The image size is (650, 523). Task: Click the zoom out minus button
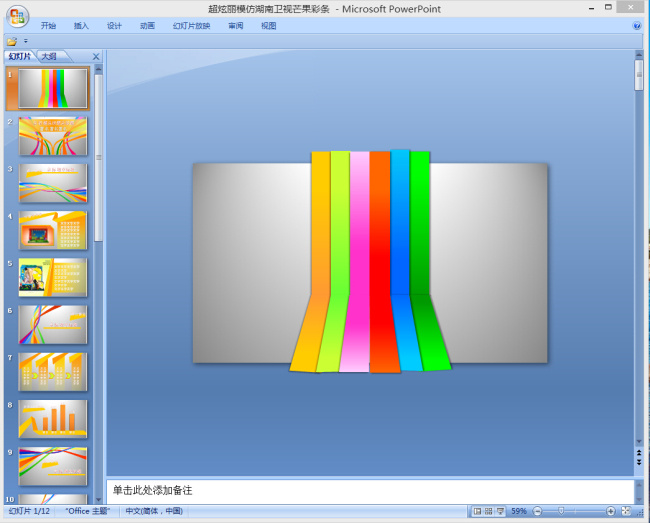tap(537, 511)
